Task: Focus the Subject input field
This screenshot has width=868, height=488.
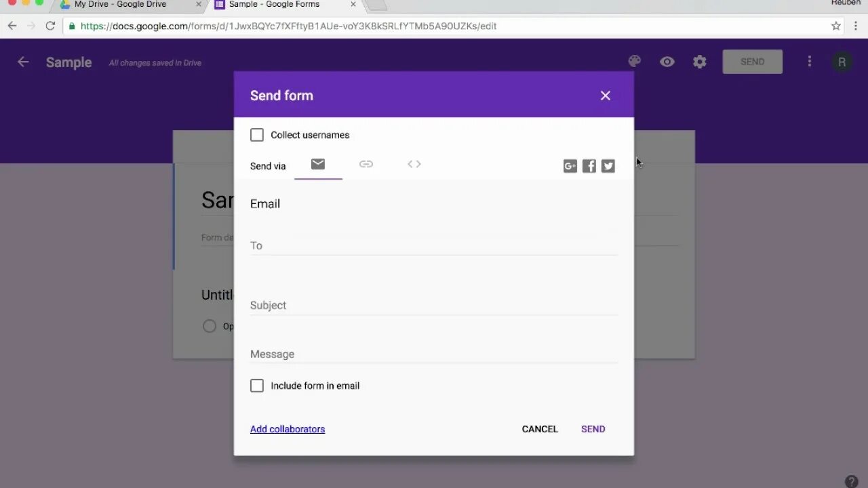Action: coord(433,305)
